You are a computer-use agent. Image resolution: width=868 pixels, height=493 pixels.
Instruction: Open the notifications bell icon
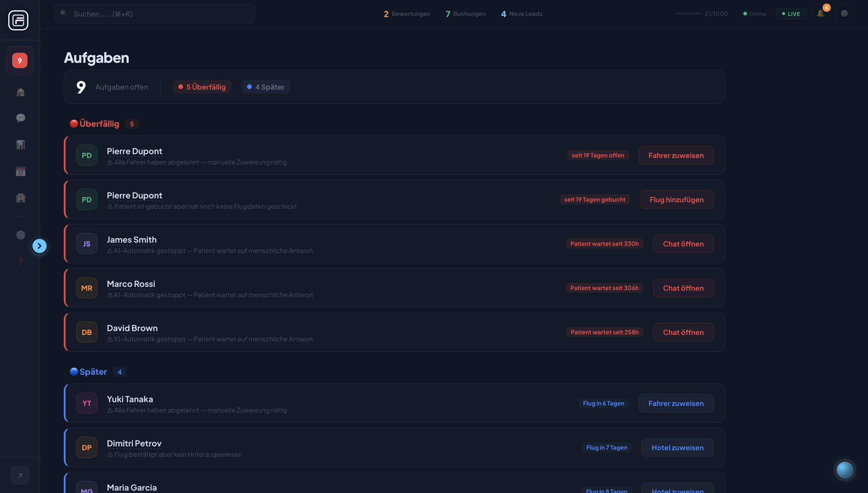click(820, 14)
